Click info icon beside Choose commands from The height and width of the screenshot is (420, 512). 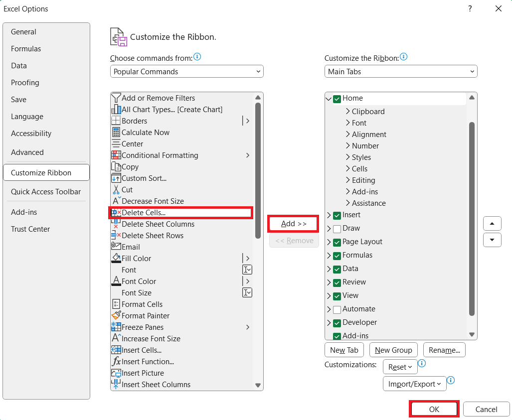pyautogui.click(x=197, y=57)
